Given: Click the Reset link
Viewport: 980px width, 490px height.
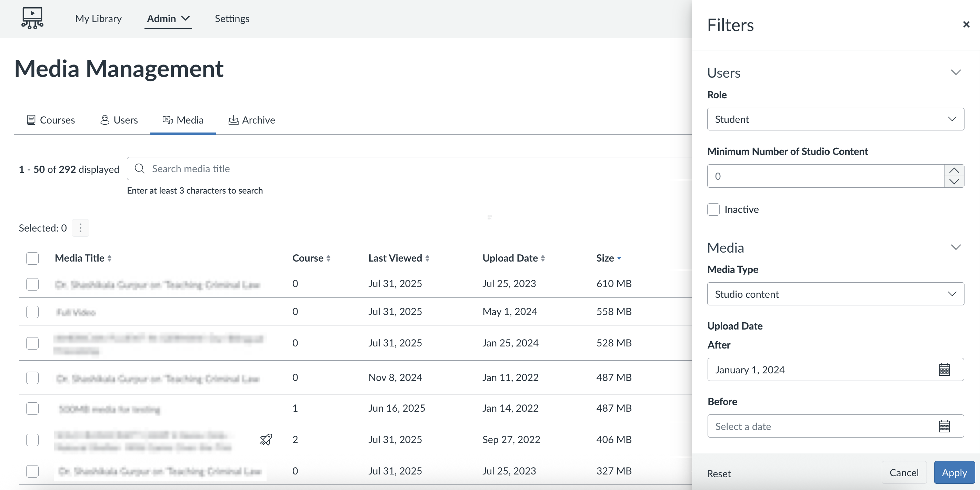Looking at the screenshot, I should coord(719,474).
